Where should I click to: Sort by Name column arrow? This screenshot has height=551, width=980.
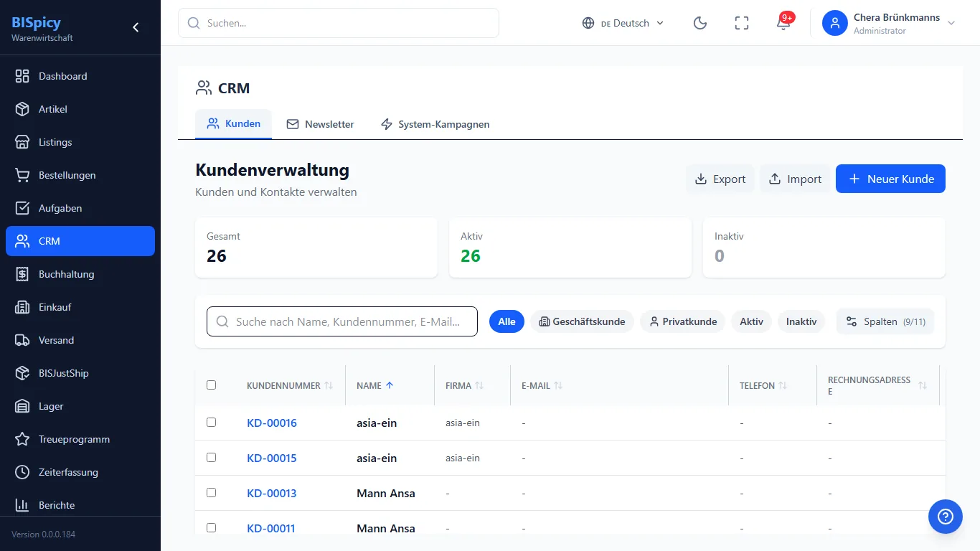coord(375,385)
